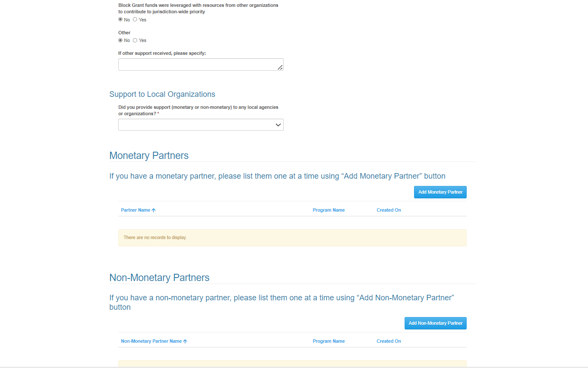The height and width of the screenshot is (368, 588).
Task: Click the resize handle of the specify textarea
Action: (x=280, y=67)
